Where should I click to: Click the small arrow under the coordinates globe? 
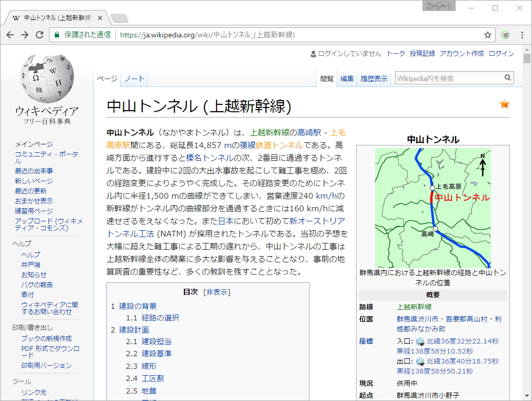[x=422, y=345]
